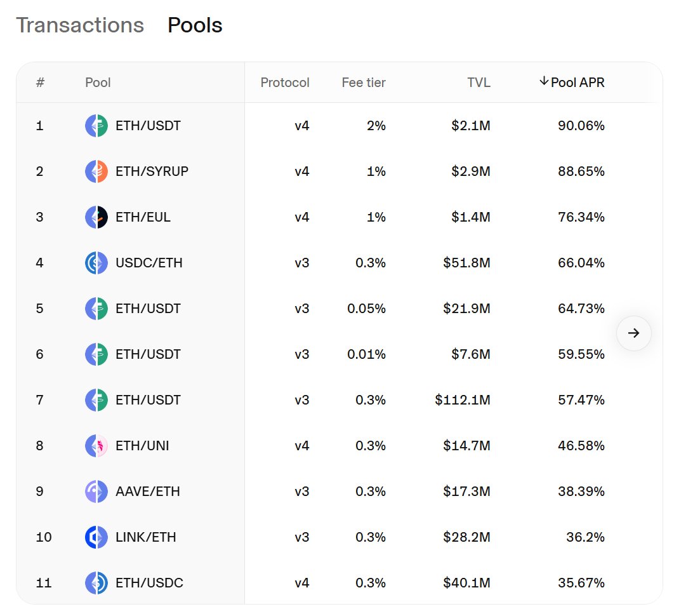Click the 66.04% APR value
Viewport: 674px width, 616px height.
(581, 263)
